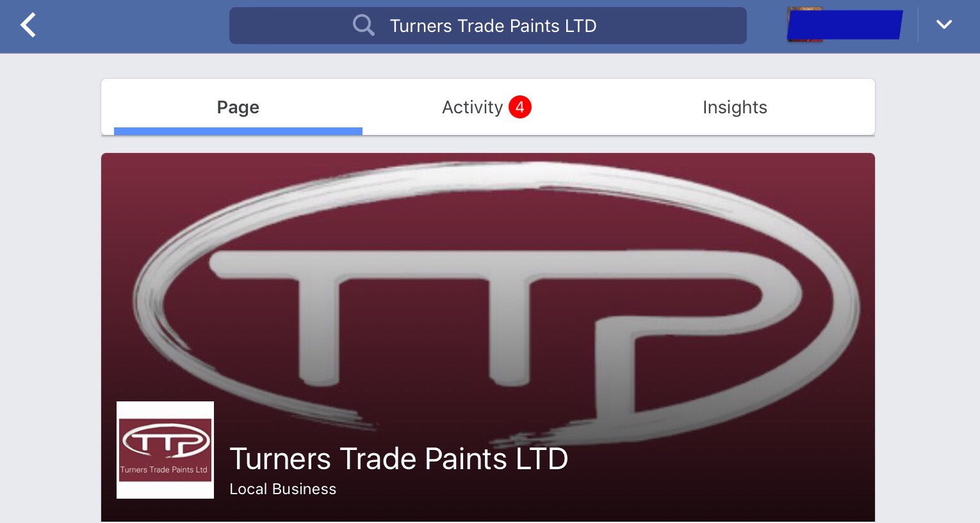This screenshot has width=980, height=523.
Task: Tap the red notification badge showing 4
Action: point(519,107)
